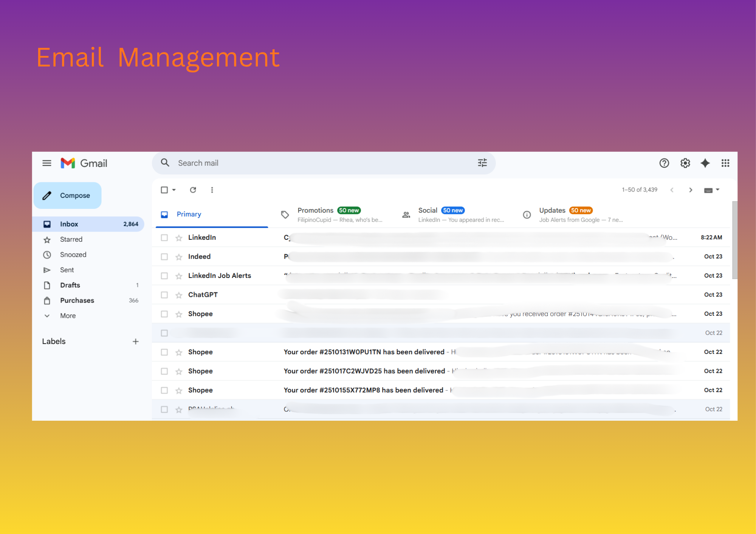The width and height of the screenshot is (756, 534).
Task: Select the ChatGPT email checkbox
Action: point(164,295)
